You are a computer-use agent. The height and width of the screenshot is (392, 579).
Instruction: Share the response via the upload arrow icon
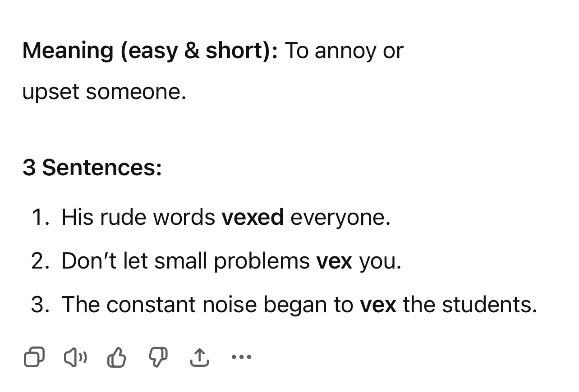pos(199,357)
